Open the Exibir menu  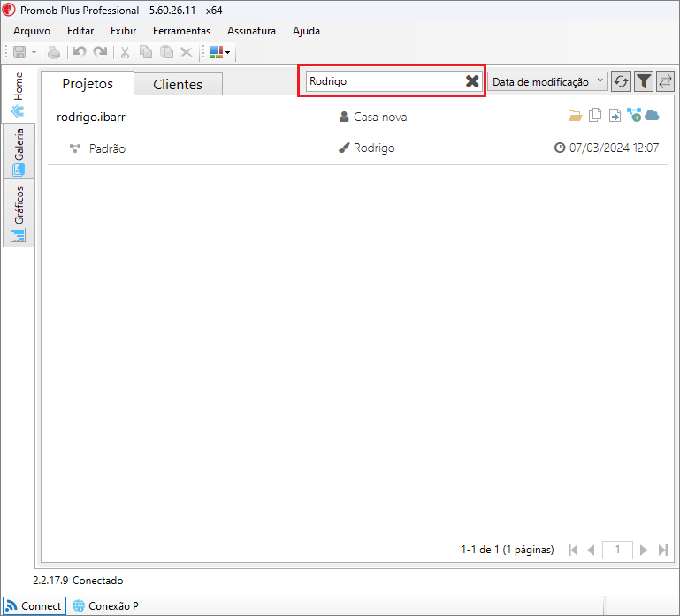point(123,31)
